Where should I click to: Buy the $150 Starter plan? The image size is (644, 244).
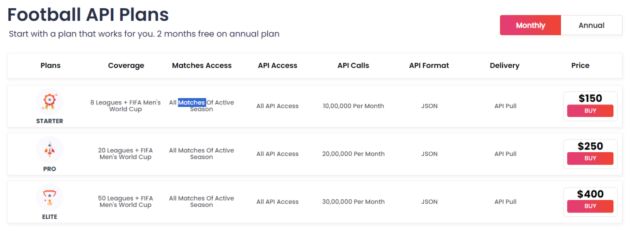point(590,111)
